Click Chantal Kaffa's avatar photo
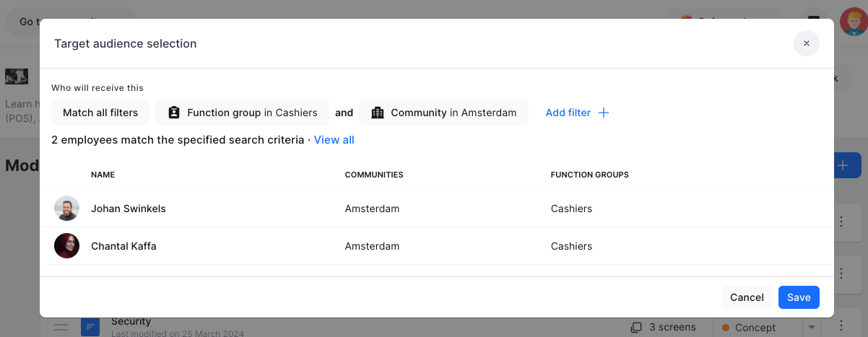Viewport: 868px width, 337px height. (66, 246)
